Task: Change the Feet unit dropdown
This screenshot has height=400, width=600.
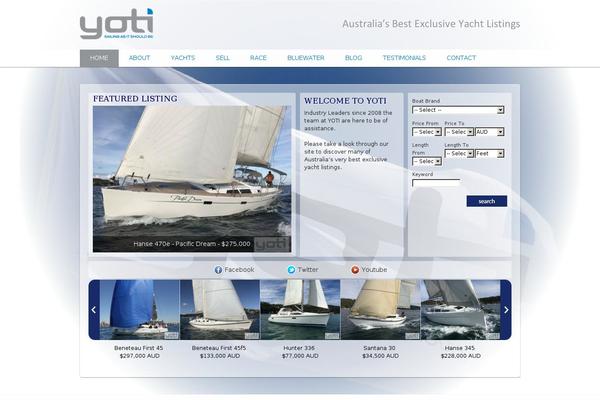Action: tap(489, 154)
